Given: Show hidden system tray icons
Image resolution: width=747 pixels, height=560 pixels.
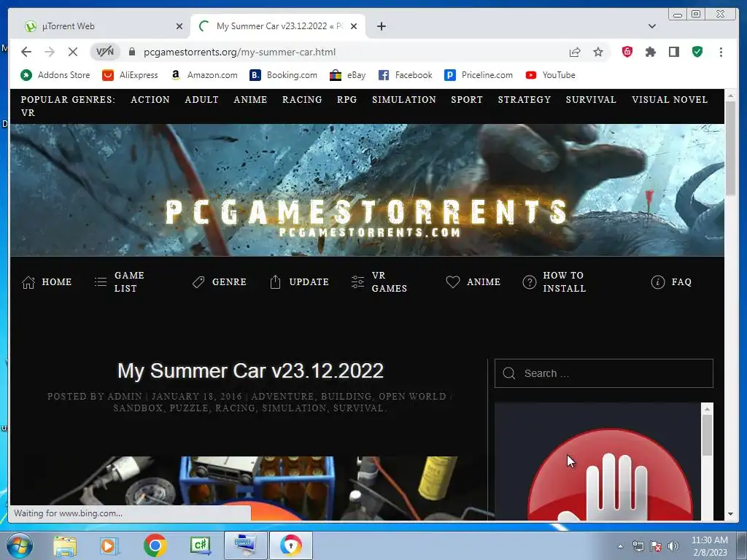Looking at the screenshot, I should 620,546.
